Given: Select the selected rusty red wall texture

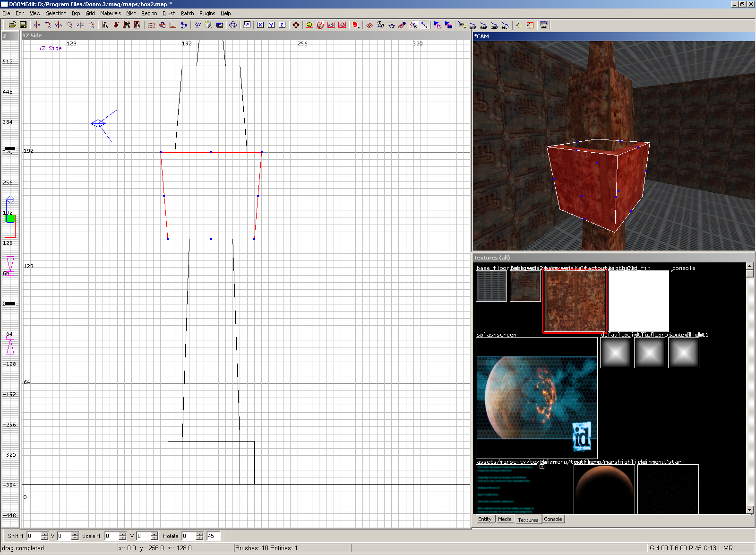Looking at the screenshot, I should tap(574, 301).
